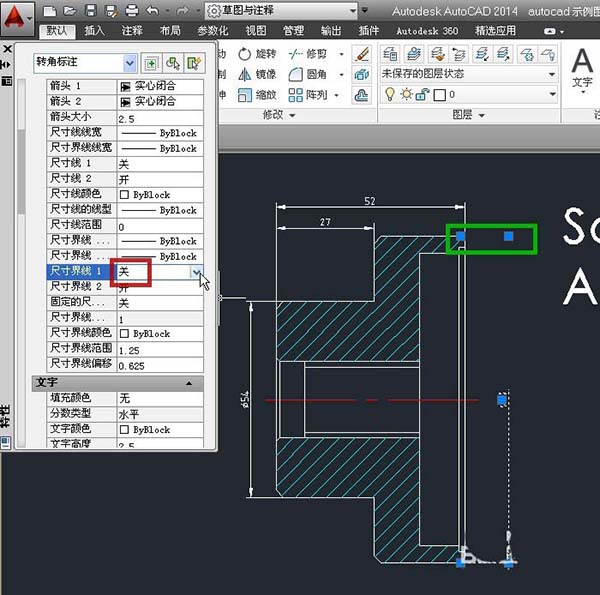
Task: Switch to the 布局 ribbon tab
Action: tap(170, 31)
